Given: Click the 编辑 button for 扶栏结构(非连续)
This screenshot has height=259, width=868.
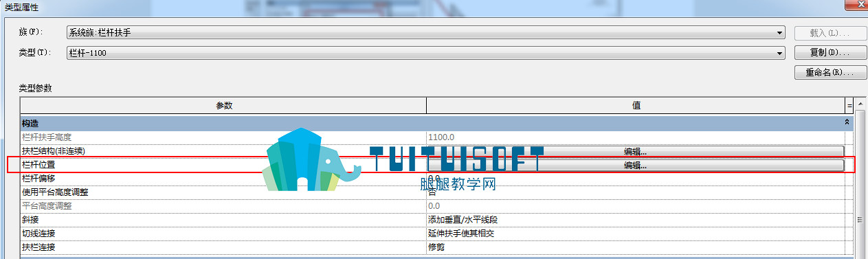Looking at the screenshot, I should click(x=636, y=151).
